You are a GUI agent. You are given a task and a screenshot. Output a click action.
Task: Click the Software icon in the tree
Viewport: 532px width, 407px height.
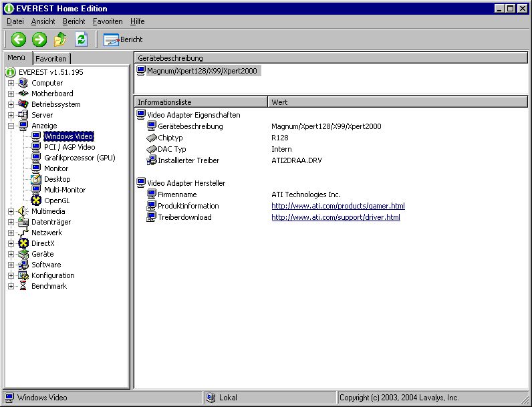(23, 265)
